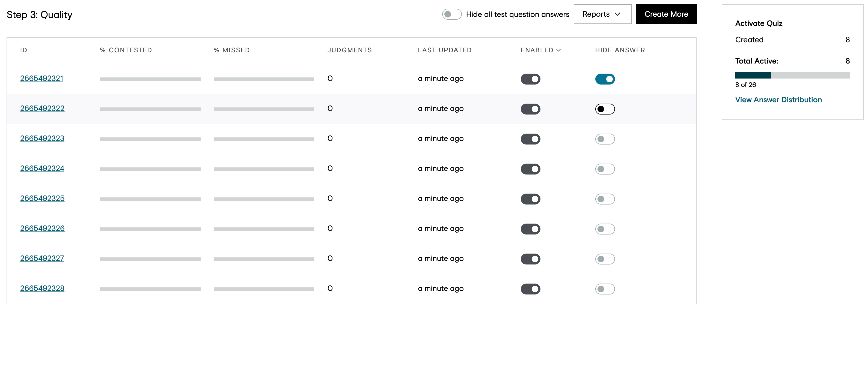Turn on Hide Answer for question 2665492325
This screenshot has height=379, width=868.
pos(605,198)
